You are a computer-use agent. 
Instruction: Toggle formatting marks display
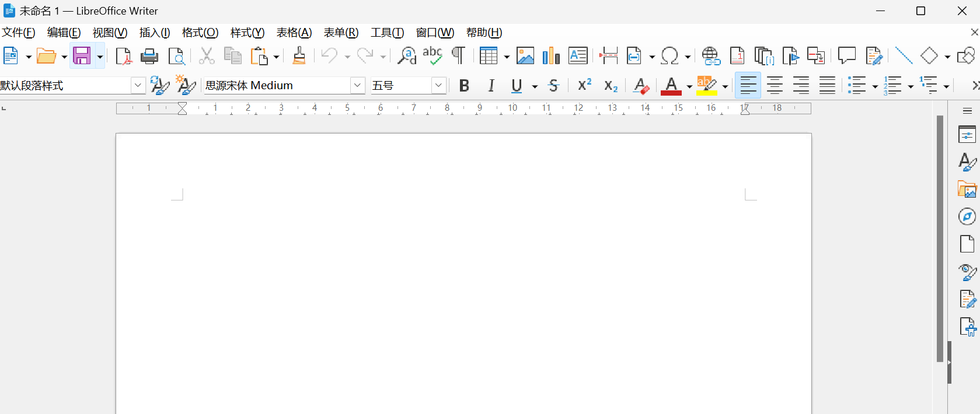pos(459,56)
